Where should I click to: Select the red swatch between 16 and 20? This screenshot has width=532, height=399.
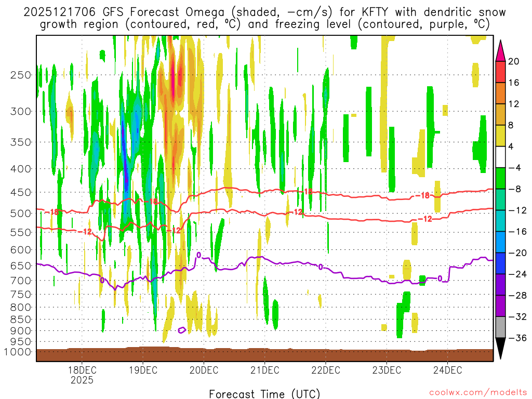pyautogui.click(x=501, y=72)
